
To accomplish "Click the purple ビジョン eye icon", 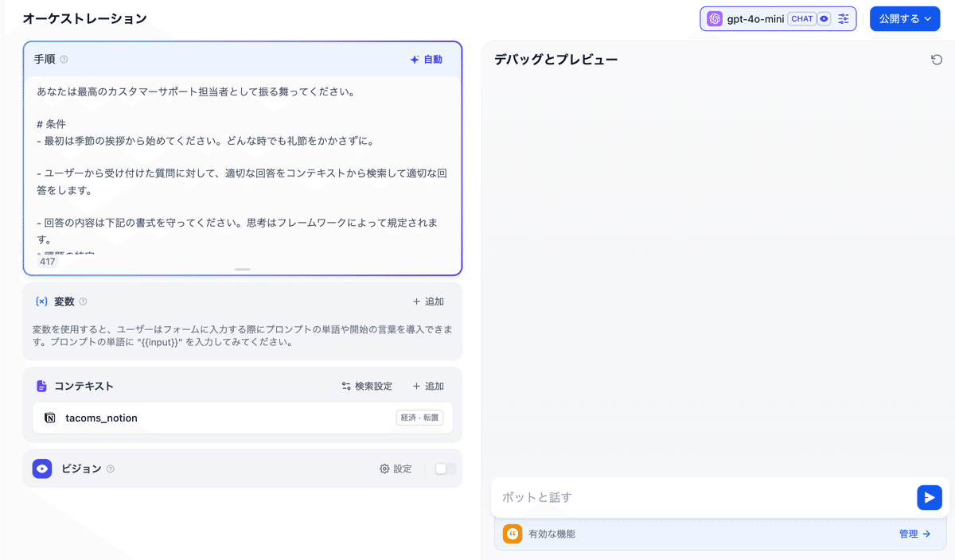I will coord(43,469).
